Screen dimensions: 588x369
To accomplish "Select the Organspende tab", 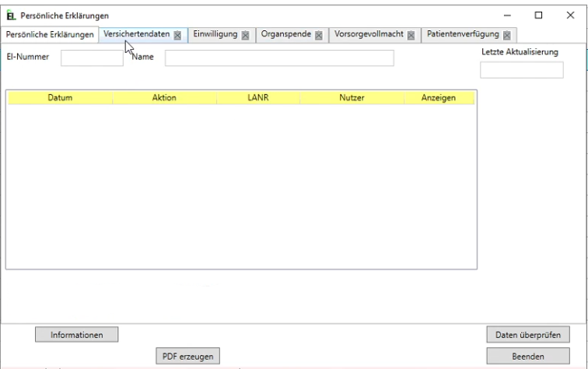I will point(285,34).
